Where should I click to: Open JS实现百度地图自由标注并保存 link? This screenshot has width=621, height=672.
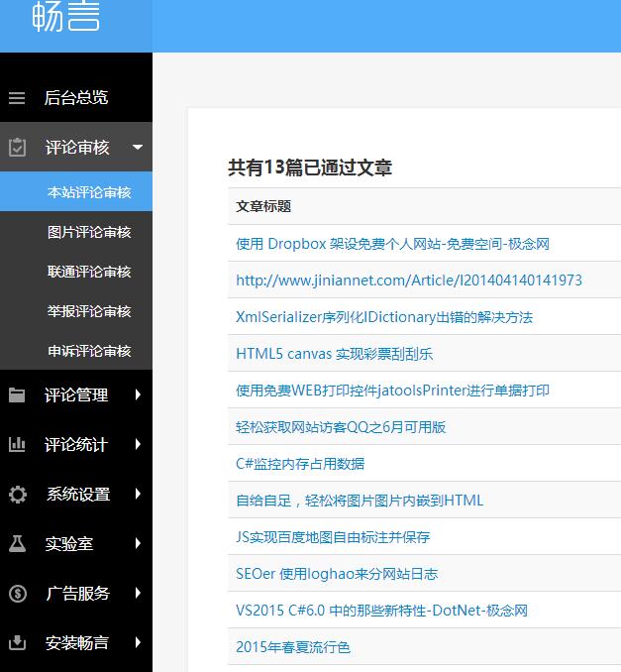coord(333,537)
